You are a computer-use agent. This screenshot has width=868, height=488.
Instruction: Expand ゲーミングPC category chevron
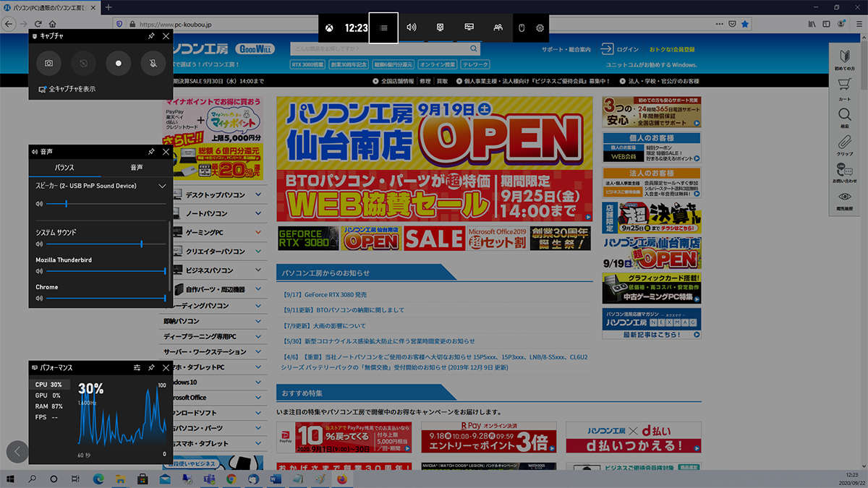click(x=258, y=233)
